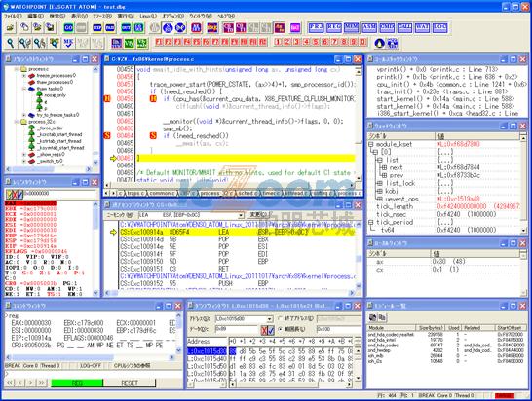Toggle the S breakpoint marker at line 00464
Viewport: 532px width, 401px height.
(x=107, y=135)
